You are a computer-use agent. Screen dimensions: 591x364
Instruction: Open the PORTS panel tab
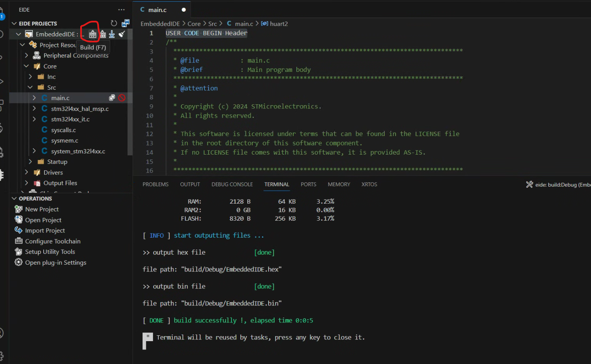tap(308, 184)
